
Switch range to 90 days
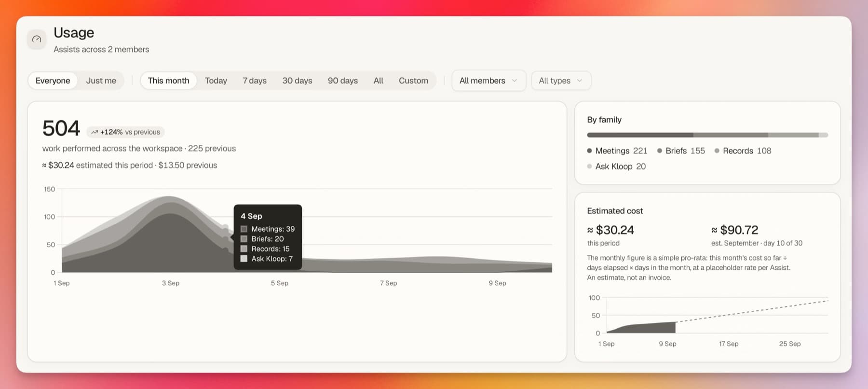pos(343,81)
